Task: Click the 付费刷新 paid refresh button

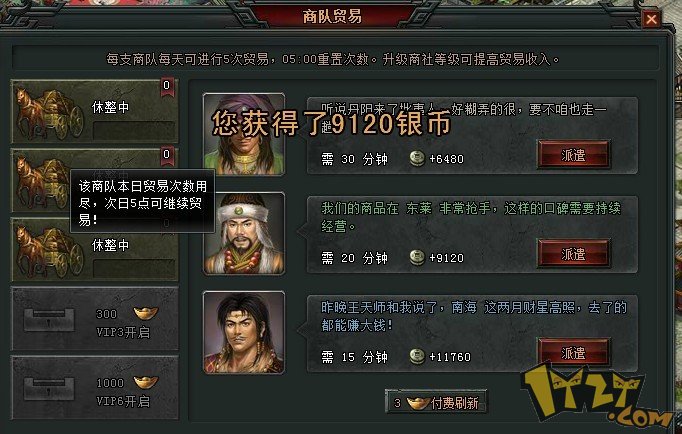Action: click(x=436, y=402)
